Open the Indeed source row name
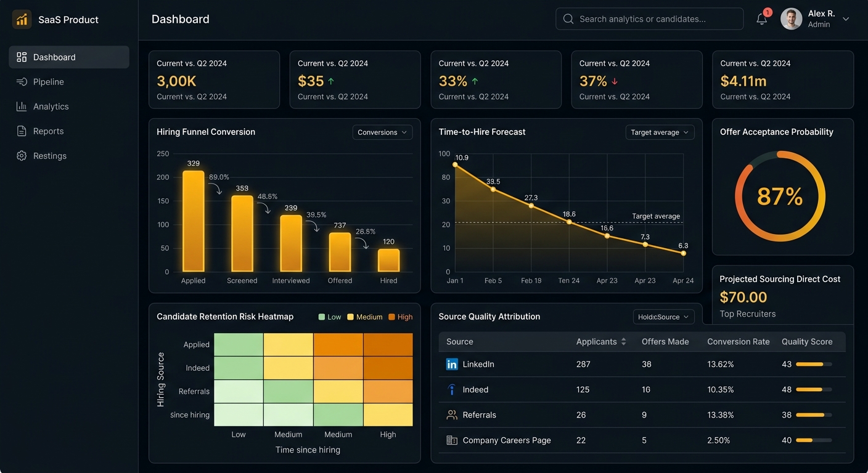Screen dimensions: 868x473 pyautogui.click(x=475, y=390)
